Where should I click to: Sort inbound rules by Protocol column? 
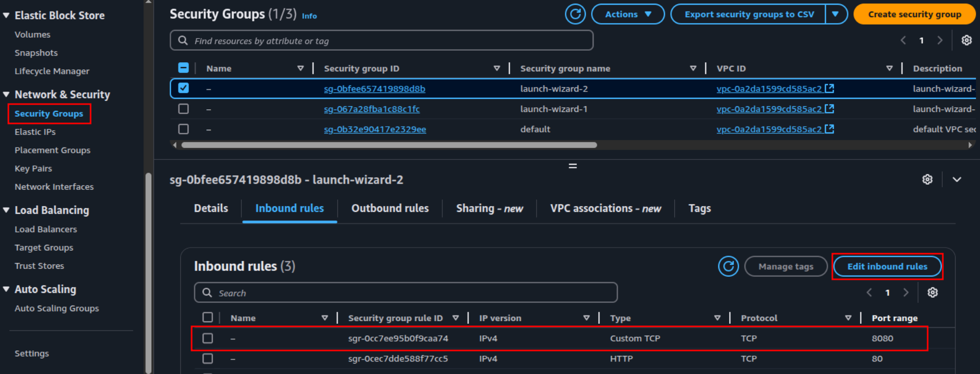[x=848, y=318]
